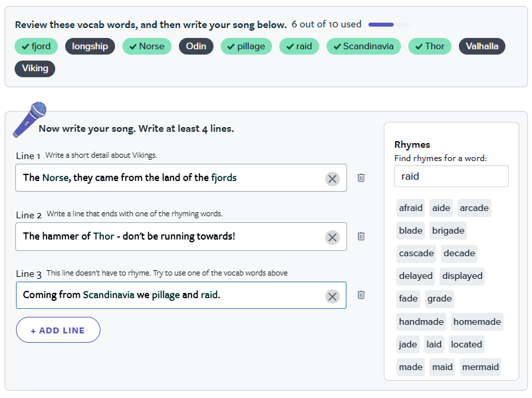Pick rhyme word 'afraid'
This screenshot has width=532, height=398.
[x=410, y=208]
